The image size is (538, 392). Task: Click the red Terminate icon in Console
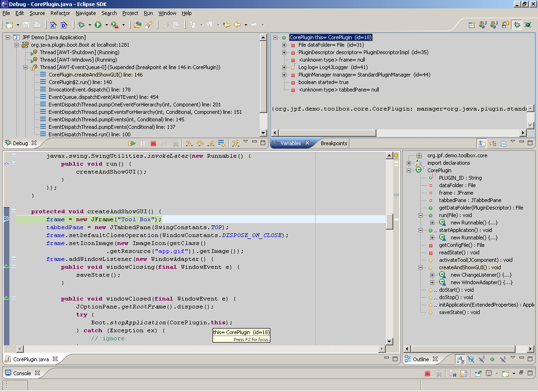[x=427, y=373]
